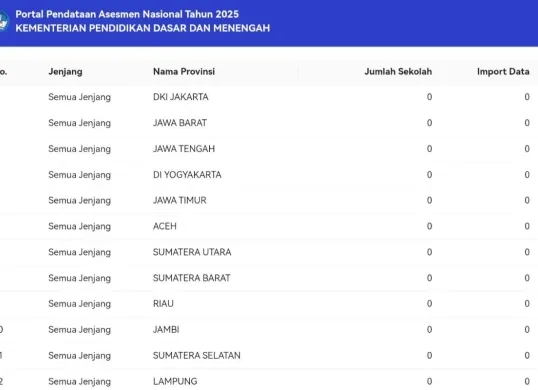Screen dimensions: 538x390
Task: Click Import Data value for JAWA TIMUR
Action: coord(527,200)
